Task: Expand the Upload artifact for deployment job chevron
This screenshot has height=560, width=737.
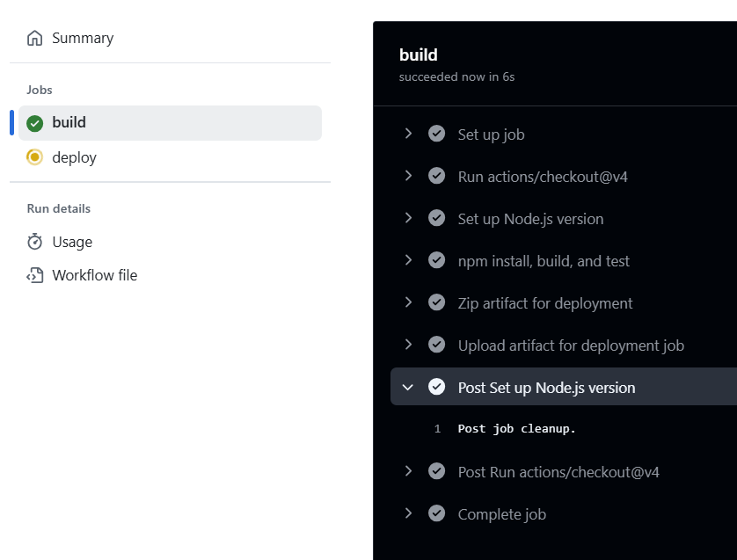Action: coord(408,345)
